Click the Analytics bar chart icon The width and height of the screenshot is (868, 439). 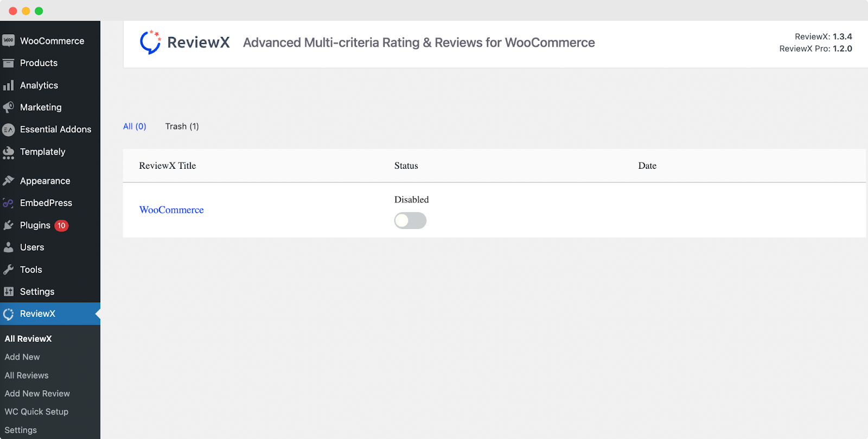click(8, 85)
